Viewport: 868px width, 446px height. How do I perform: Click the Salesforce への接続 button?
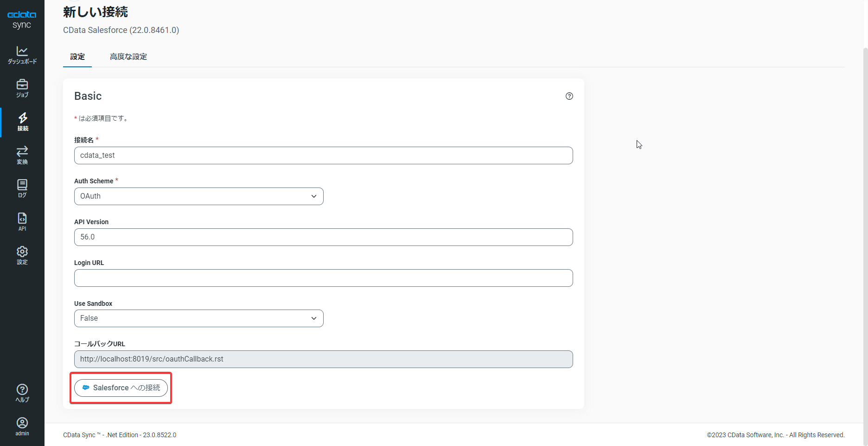point(121,388)
